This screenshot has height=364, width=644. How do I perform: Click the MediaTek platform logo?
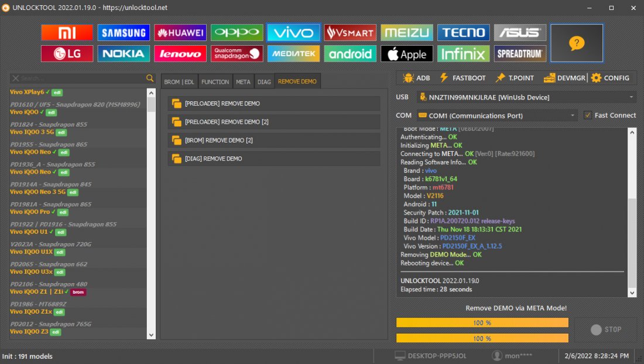tap(293, 53)
